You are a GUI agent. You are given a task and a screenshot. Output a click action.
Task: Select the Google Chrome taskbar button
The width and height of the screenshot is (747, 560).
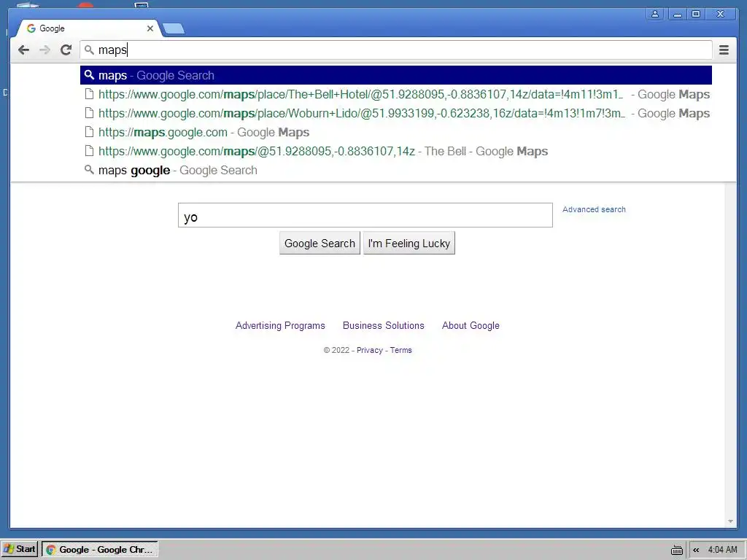pyautogui.click(x=100, y=550)
